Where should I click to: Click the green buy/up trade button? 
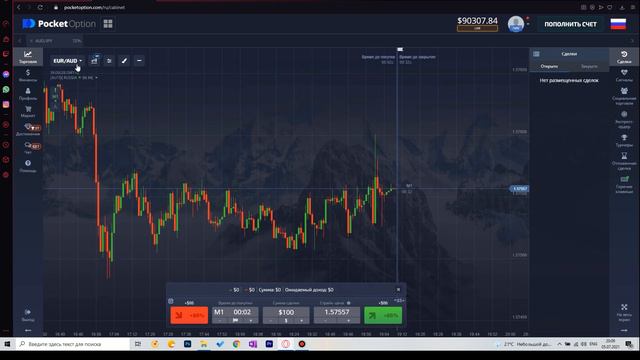pyautogui.click(x=383, y=315)
